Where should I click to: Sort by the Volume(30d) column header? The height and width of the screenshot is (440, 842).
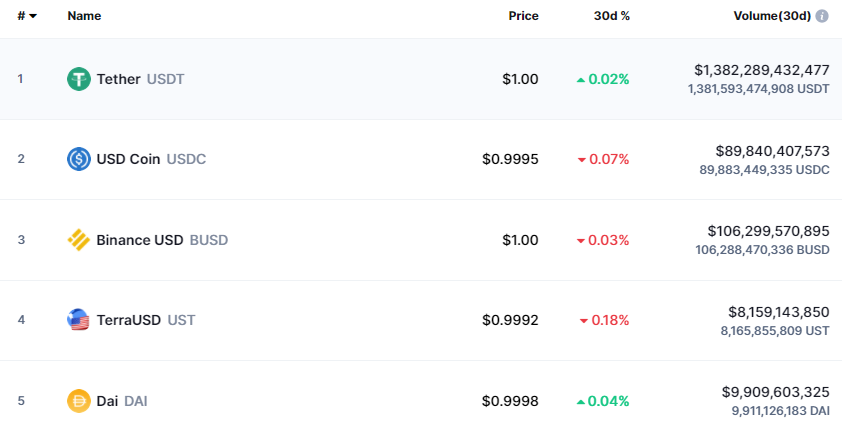pyautogui.click(x=772, y=16)
